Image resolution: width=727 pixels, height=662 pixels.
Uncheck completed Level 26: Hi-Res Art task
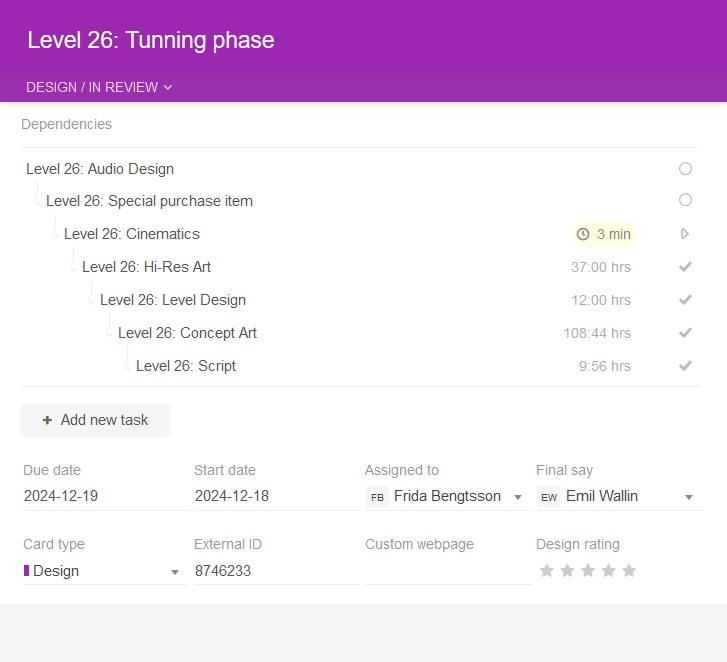pyautogui.click(x=685, y=267)
